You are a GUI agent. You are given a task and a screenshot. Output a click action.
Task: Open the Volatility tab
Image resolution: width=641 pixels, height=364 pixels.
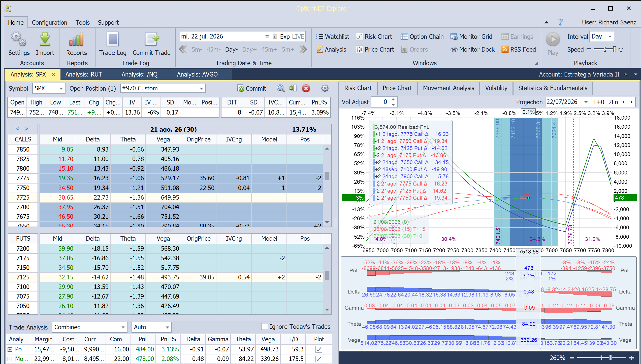(496, 88)
